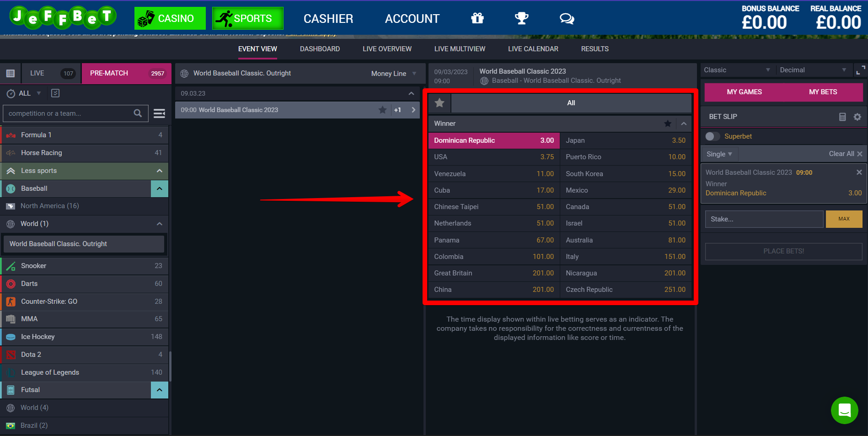Image resolution: width=868 pixels, height=436 pixels.
Task: Select Horse Racing sport
Action: (x=85, y=153)
